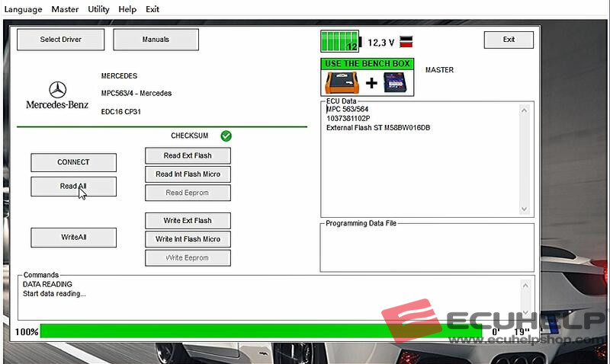
Task: Click the Exit button beside battery indicator
Action: [x=509, y=40]
